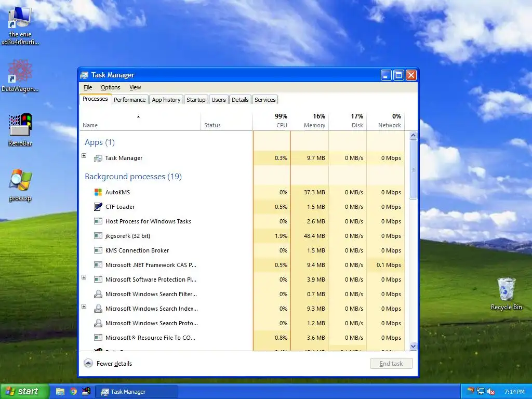Expand the Task Manager app row
The width and height of the screenshot is (532, 399).
click(84, 156)
